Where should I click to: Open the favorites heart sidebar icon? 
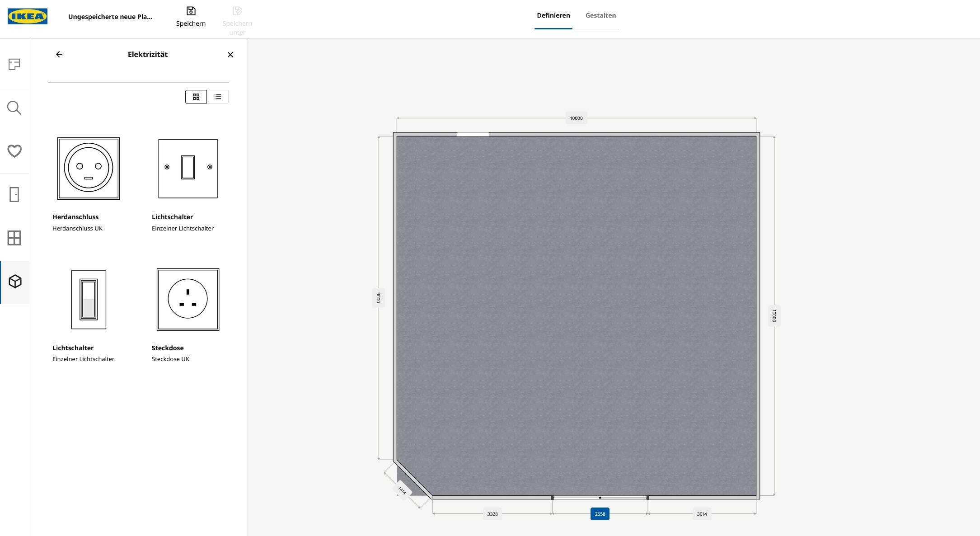pos(14,151)
